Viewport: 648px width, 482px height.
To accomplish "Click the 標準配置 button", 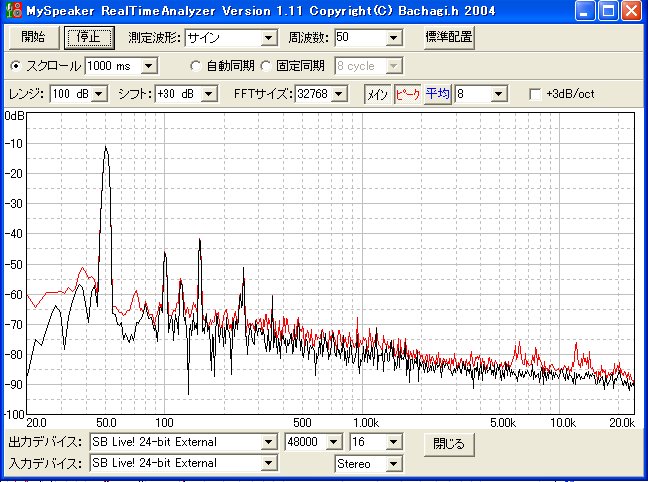I will (x=448, y=38).
